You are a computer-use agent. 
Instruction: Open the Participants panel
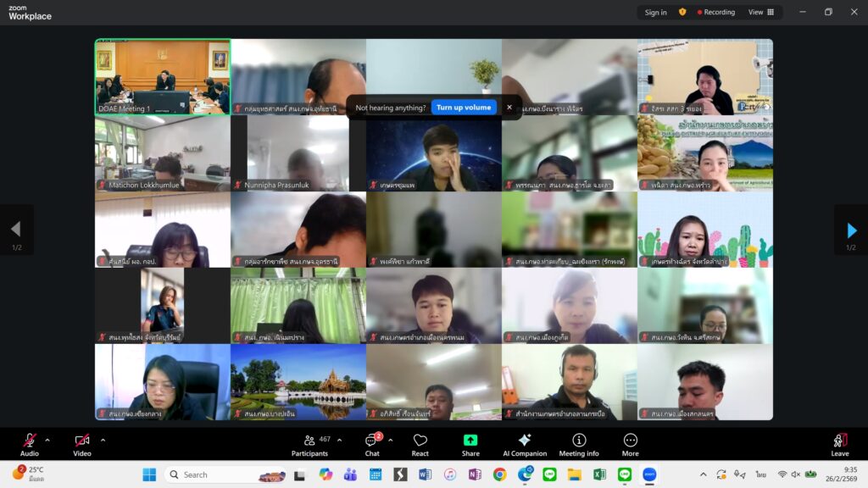click(x=309, y=443)
